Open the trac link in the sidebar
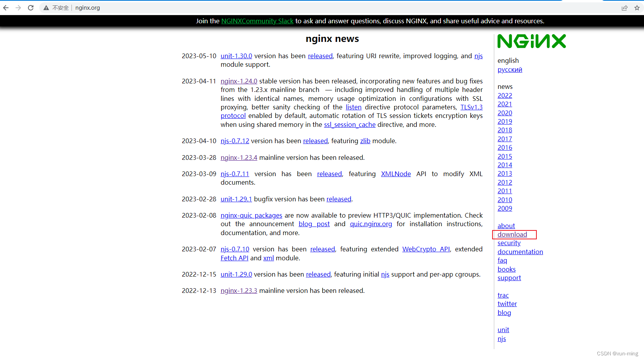 (503, 295)
